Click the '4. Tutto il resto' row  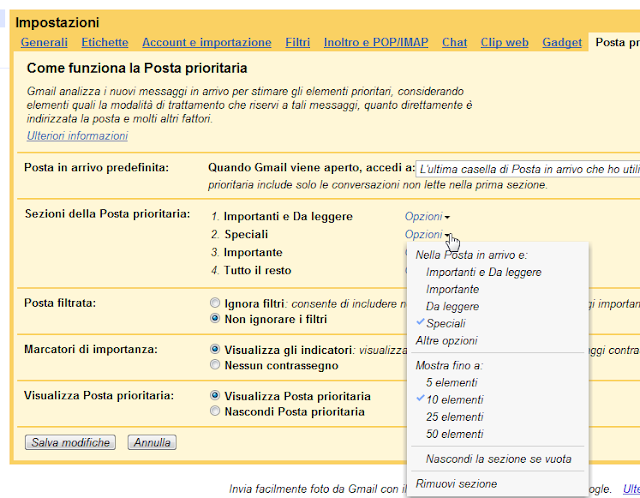click(x=251, y=270)
